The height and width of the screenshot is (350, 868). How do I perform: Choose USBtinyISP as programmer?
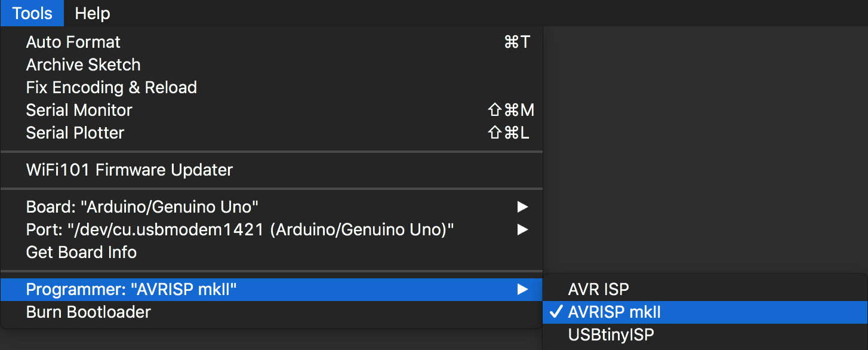click(610, 334)
